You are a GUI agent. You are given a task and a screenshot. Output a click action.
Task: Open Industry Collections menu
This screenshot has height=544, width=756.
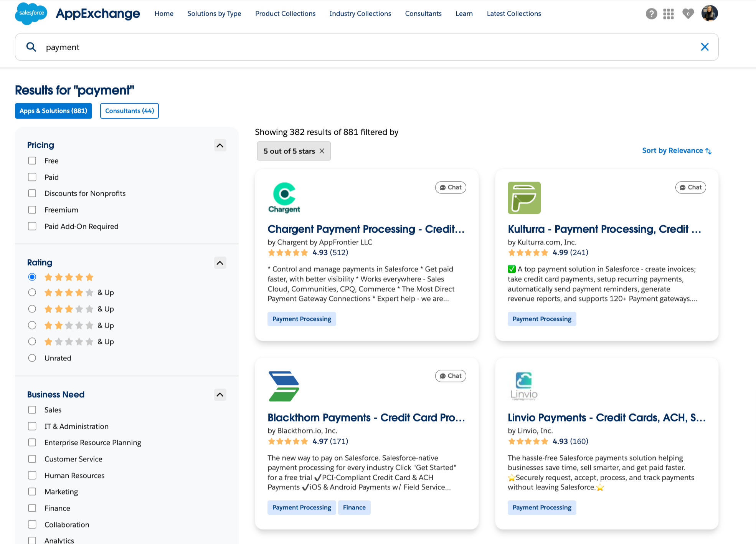click(x=360, y=13)
